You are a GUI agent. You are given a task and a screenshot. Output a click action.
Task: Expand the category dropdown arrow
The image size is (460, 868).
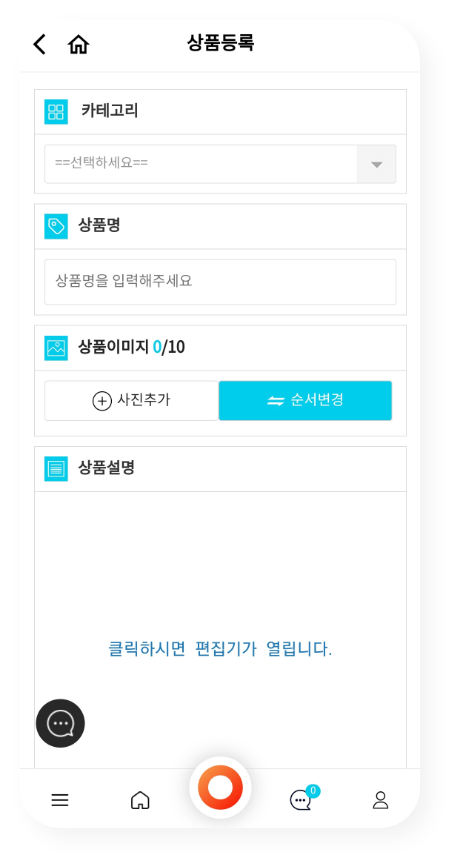(x=376, y=164)
